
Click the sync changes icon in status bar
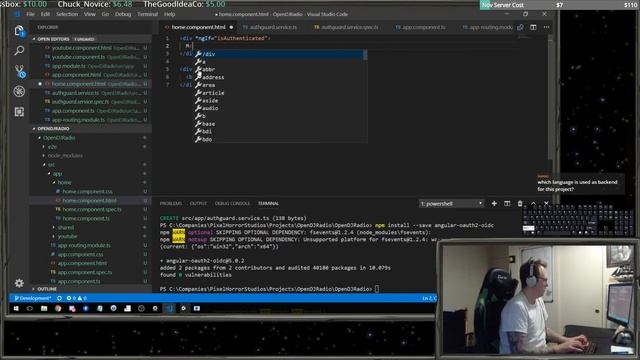pyautogui.click(x=59, y=298)
